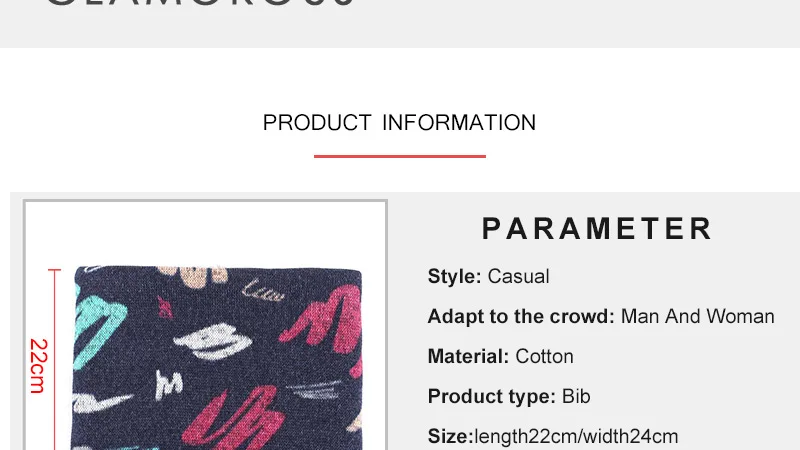Screen dimensions: 800x450
Task: Click the white M letter print on scarf
Action: [168, 385]
